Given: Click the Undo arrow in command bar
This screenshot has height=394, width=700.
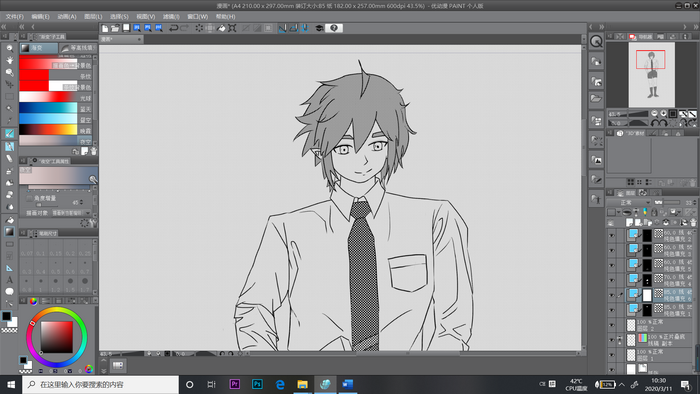Looking at the screenshot, I should [x=173, y=28].
